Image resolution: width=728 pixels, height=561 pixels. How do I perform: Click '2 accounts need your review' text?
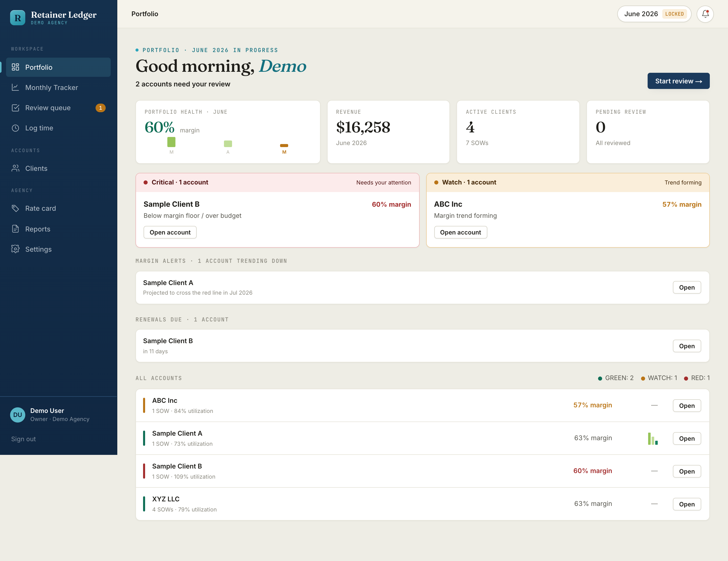click(x=183, y=84)
